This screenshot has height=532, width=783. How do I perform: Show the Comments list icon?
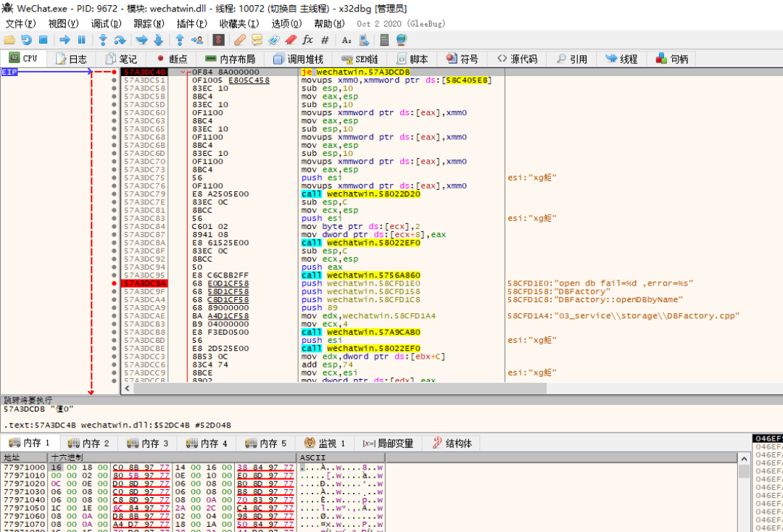[x=257, y=40]
